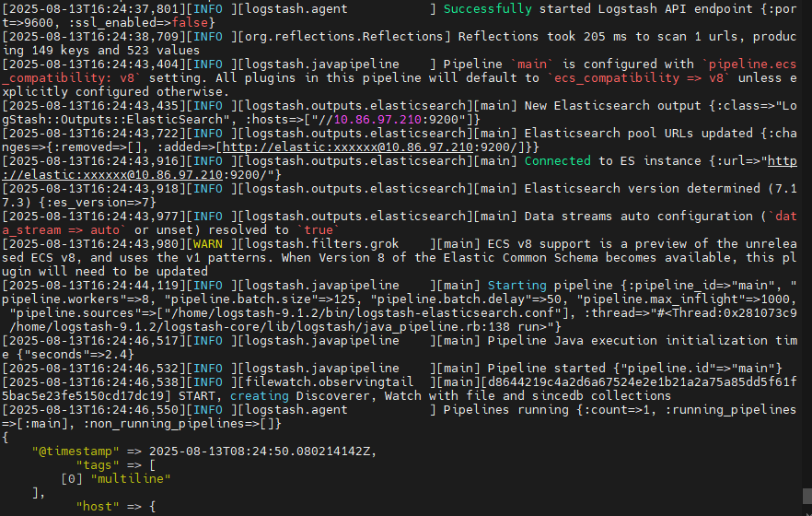The height and width of the screenshot is (516, 812).
Task: Click the blue "creating" word
Action: [x=259, y=396]
